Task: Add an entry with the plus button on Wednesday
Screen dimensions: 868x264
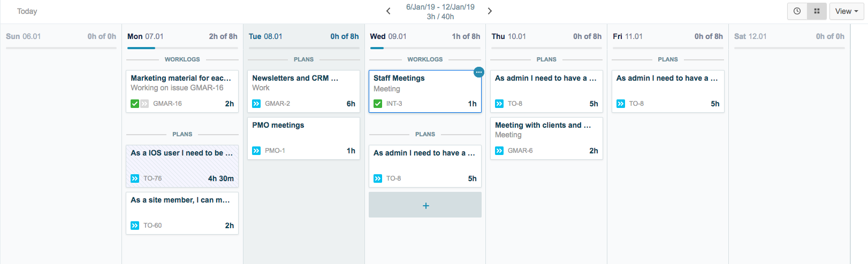Action: tap(425, 205)
